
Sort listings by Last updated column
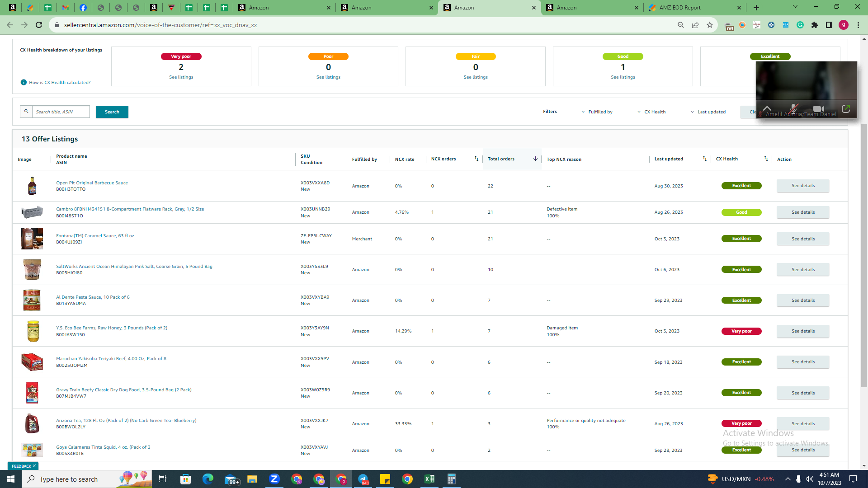pyautogui.click(x=704, y=159)
